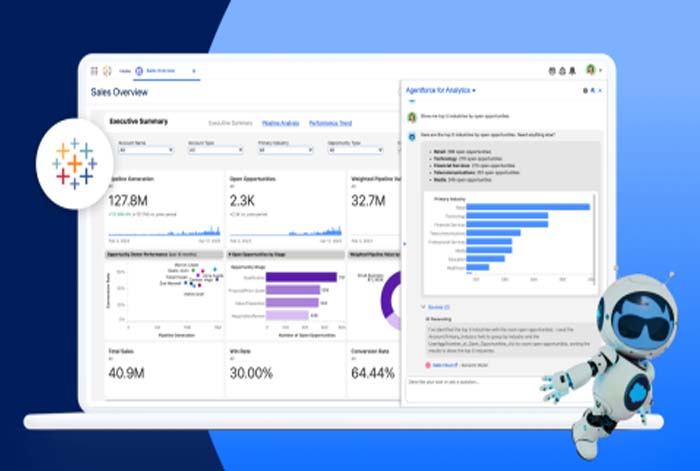Viewport: 700px width, 471px height.
Task: Open the app launcher grid icon
Action: pyautogui.click(x=94, y=71)
